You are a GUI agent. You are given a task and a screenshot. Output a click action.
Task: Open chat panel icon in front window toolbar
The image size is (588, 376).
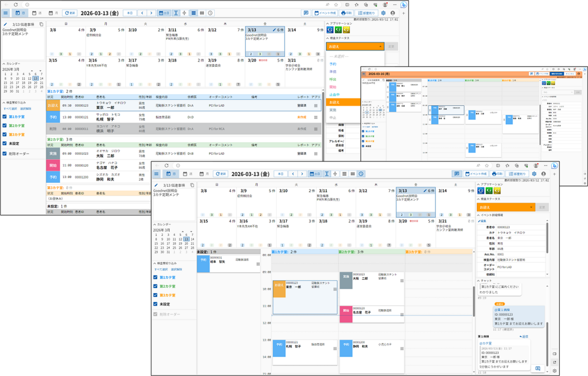[457, 174]
